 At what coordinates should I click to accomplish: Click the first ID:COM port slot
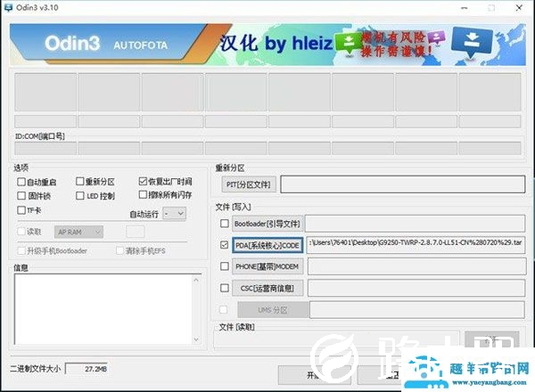coord(45,149)
